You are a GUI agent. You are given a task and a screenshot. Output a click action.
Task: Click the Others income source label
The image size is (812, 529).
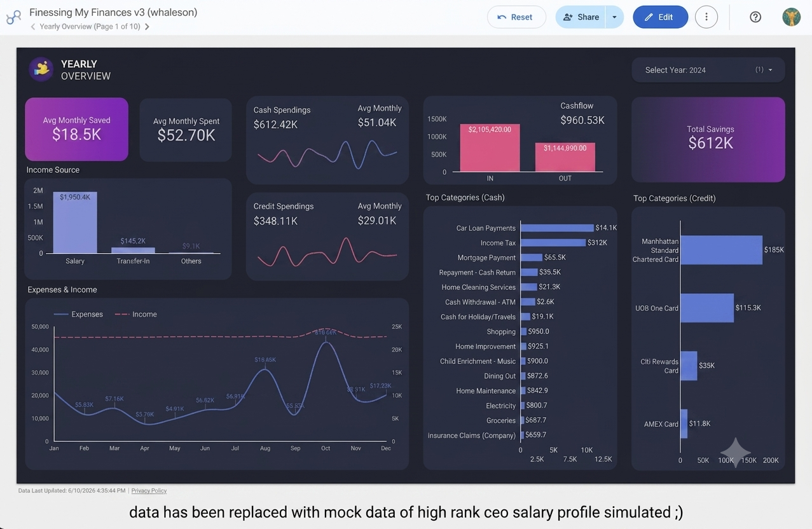click(191, 261)
